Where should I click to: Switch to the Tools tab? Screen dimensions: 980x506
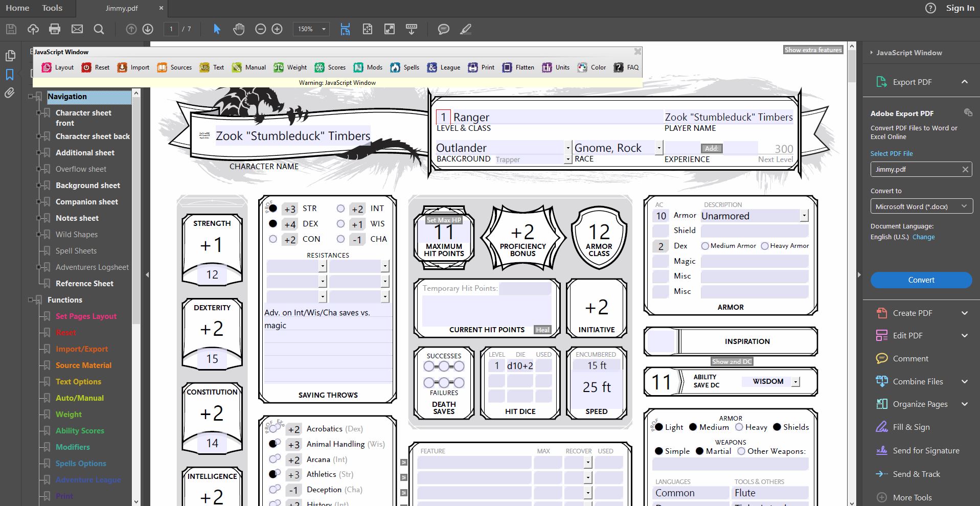(x=52, y=8)
